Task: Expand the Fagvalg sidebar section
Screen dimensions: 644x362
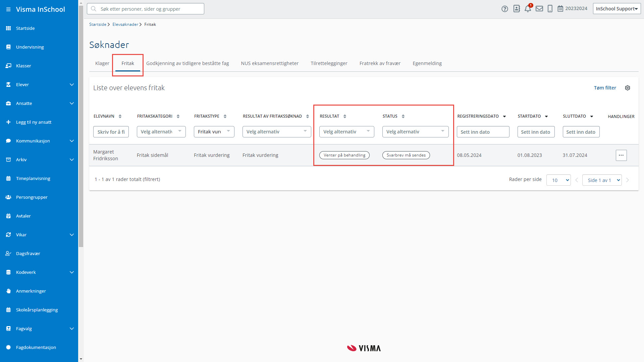Action: (x=72, y=328)
